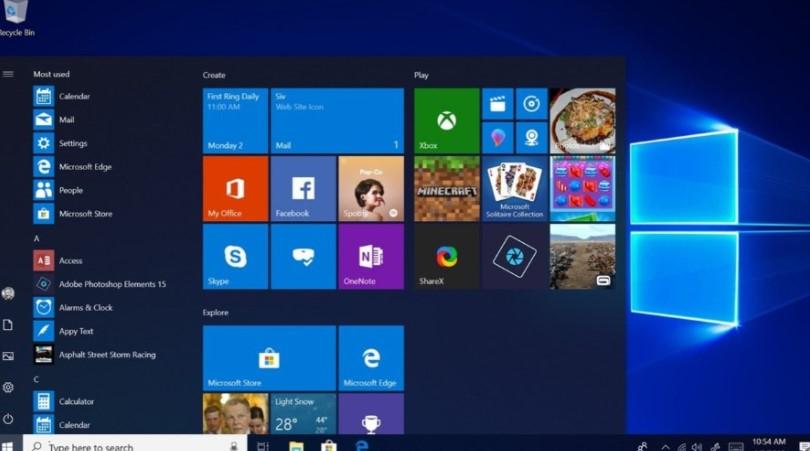Select the Create tile group header
Viewport: 810px width, 451px height.
click(x=214, y=75)
